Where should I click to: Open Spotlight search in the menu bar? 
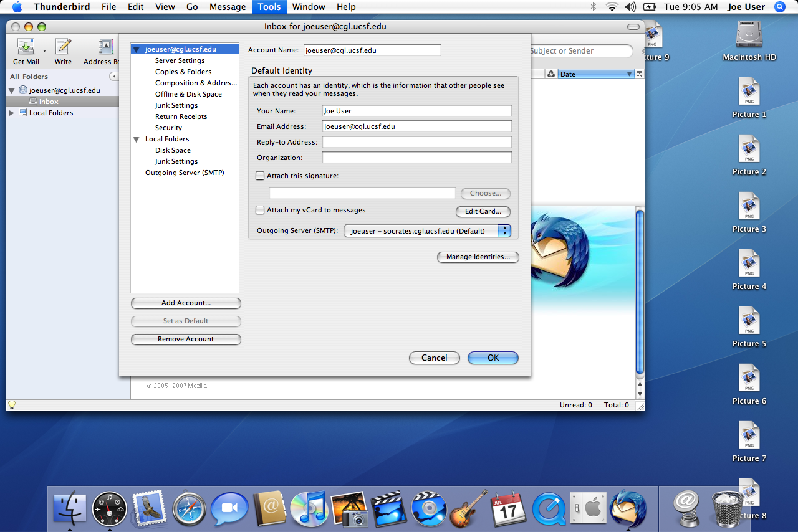779,7
